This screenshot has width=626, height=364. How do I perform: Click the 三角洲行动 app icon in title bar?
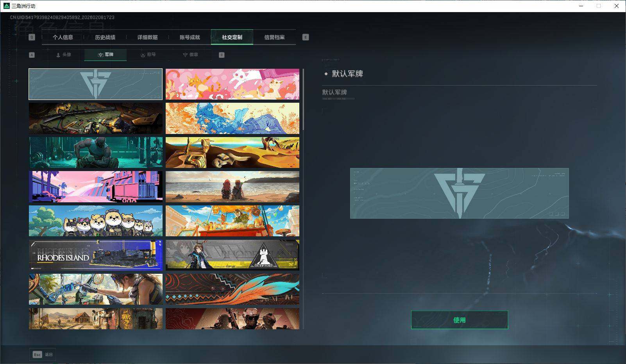click(x=6, y=6)
